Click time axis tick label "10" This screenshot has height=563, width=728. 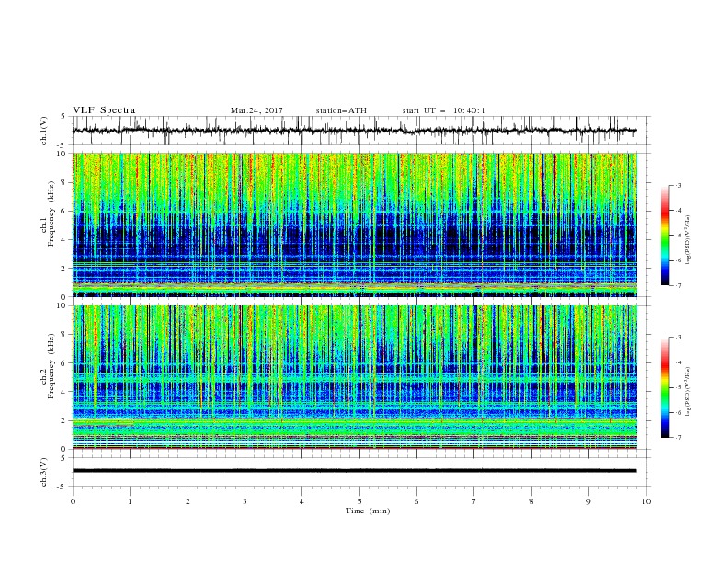click(x=646, y=501)
